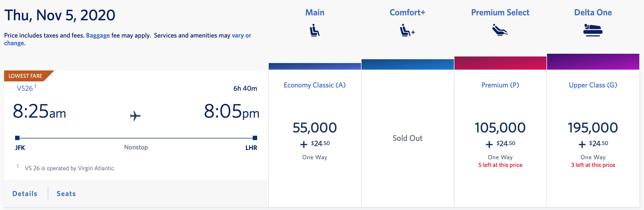Select the Delta One column header
This screenshot has width=644, height=210.
pos(593,12)
